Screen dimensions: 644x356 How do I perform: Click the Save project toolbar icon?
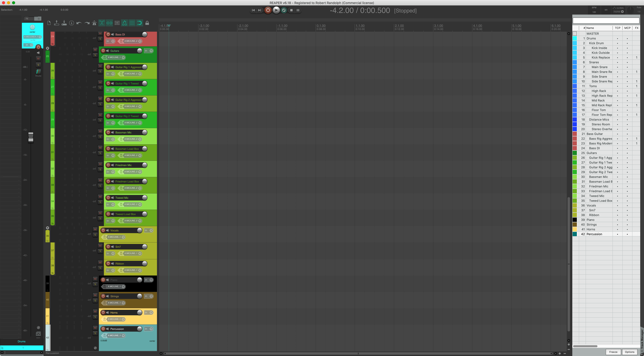click(x=65, y=23)
